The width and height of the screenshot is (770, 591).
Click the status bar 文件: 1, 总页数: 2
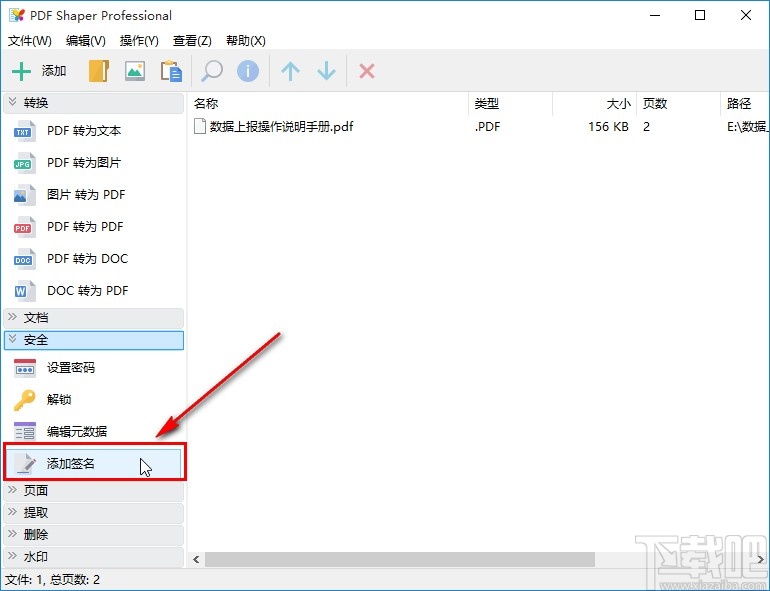53,580
